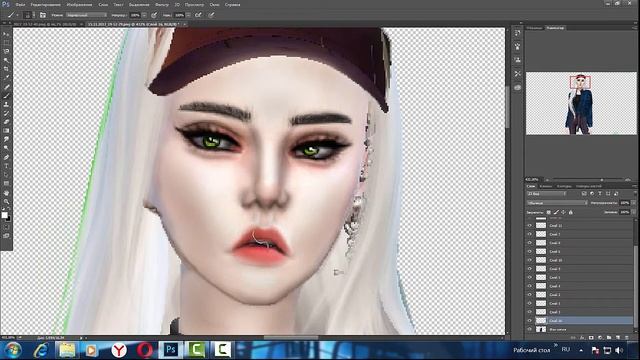Enable airbrush mode in options bar
Screen dimensions: 640x360
tap(198, 15)
